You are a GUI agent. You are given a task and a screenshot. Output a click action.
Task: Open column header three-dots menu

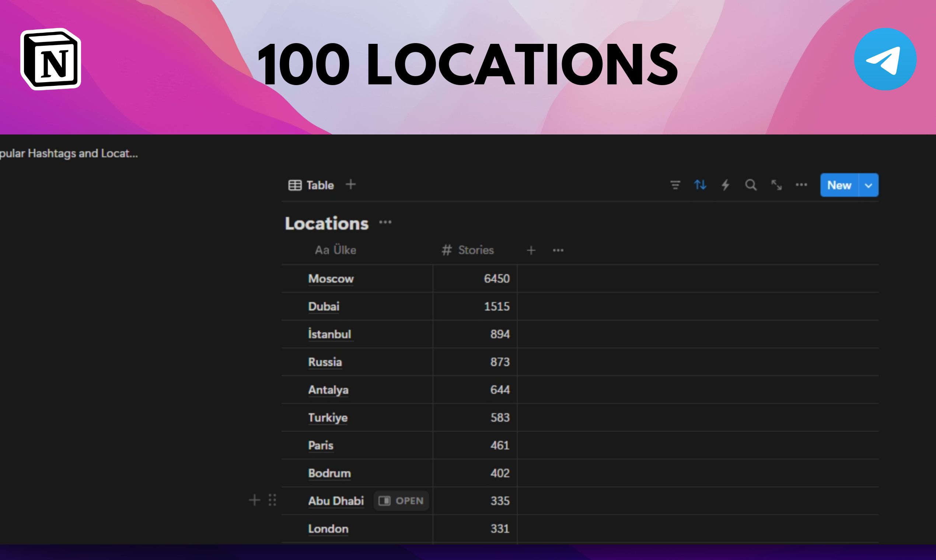coord(558,250)
